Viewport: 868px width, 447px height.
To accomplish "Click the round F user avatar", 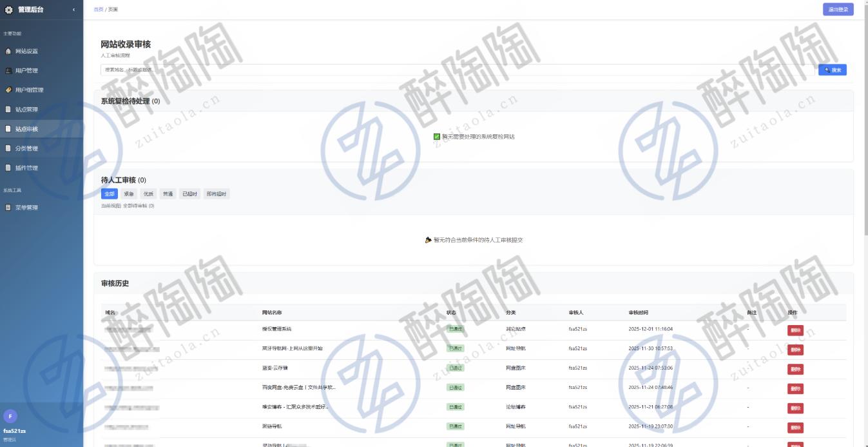I will point(11,416).
